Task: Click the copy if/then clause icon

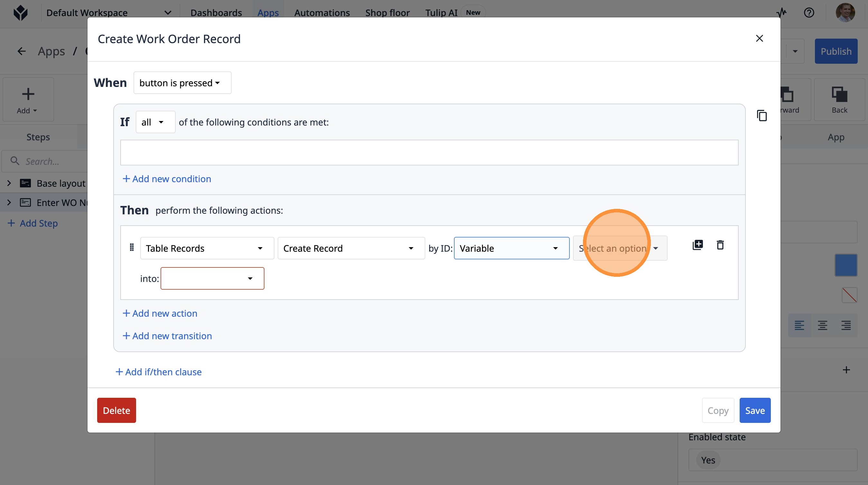Action: tap(762, 116)
